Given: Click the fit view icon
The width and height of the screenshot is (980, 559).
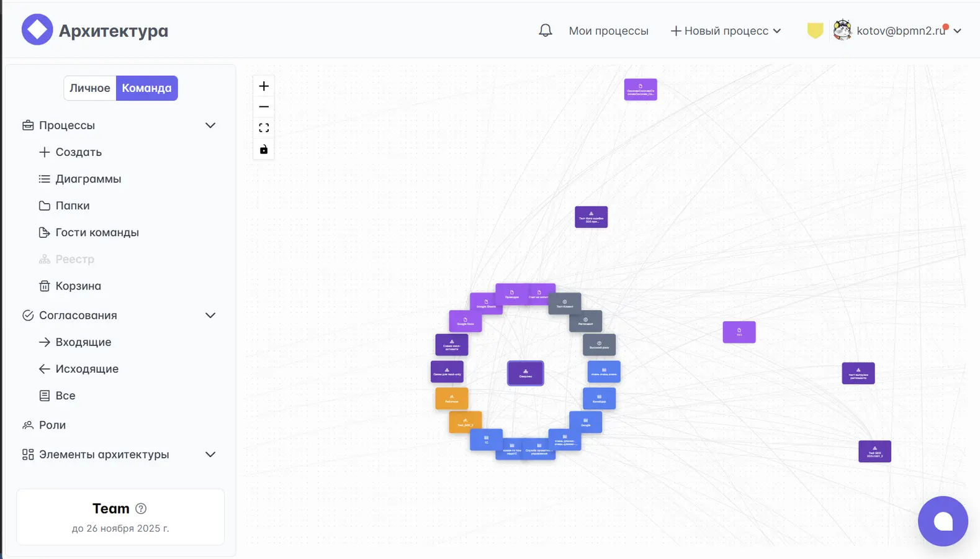Looking at the screenshot, I should tap(264, 128).
